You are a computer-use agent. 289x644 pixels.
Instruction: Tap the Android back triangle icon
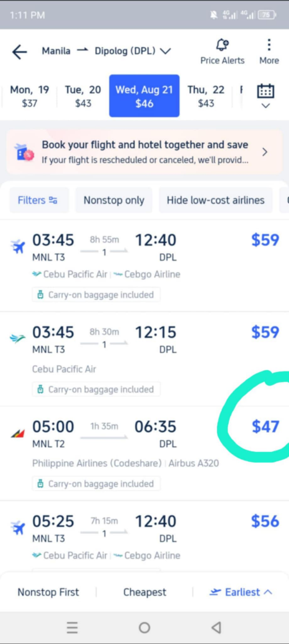216,627
